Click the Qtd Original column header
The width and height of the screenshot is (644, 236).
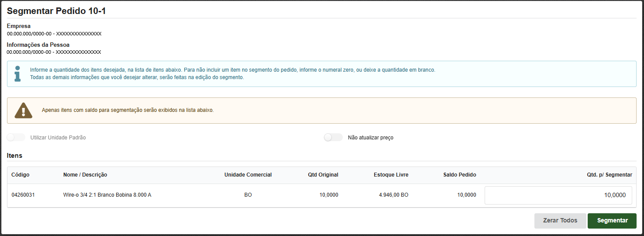coord(323,175)
